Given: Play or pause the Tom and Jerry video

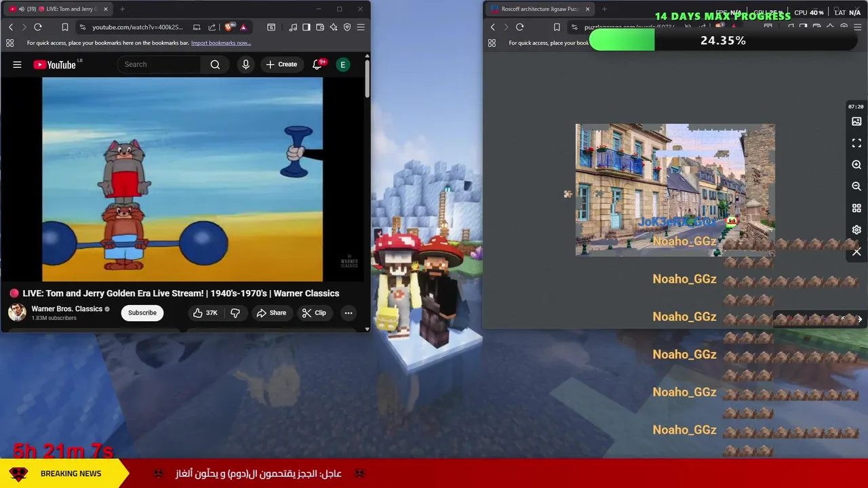Looking at the screenshot, I should 182,179.
